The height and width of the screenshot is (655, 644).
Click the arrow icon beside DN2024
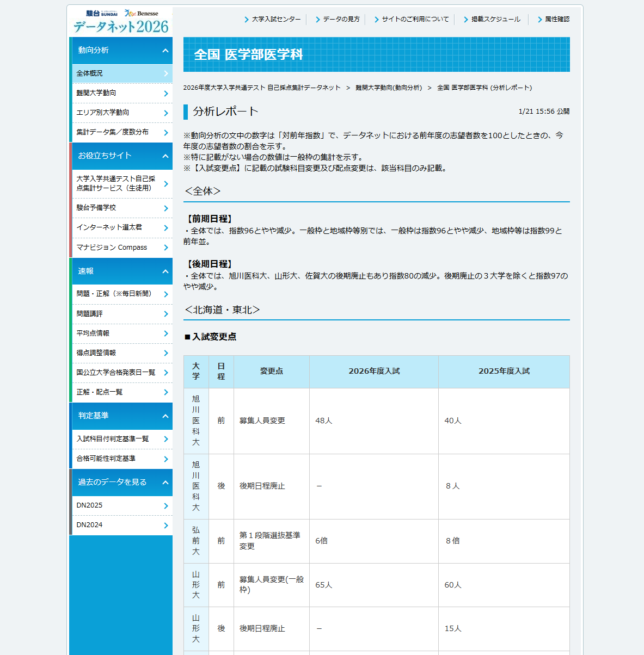click(x=166, y=525)
